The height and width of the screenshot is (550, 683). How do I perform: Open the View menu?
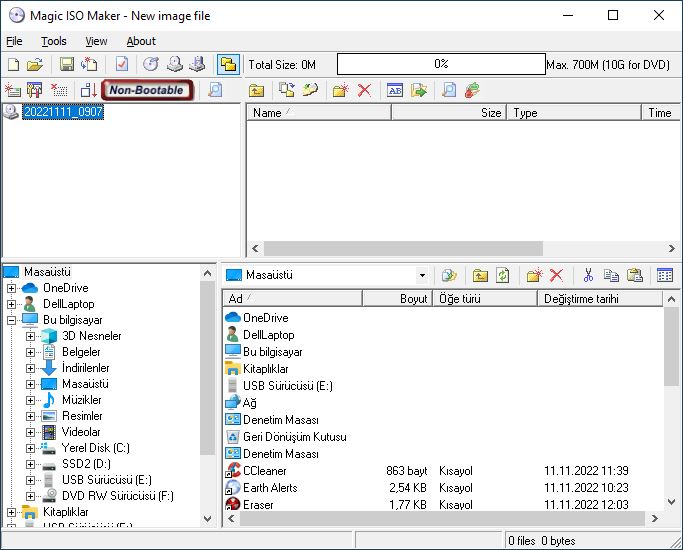point(96,41)
